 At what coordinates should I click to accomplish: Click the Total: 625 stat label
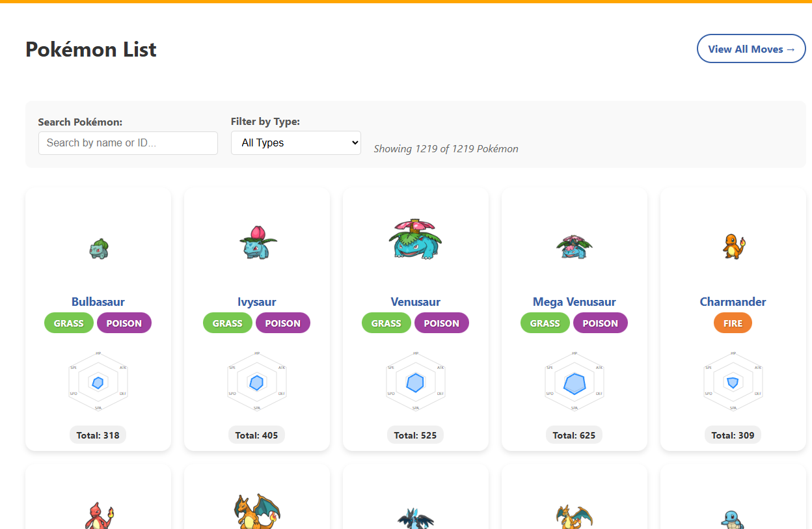[x=575, y=435]
